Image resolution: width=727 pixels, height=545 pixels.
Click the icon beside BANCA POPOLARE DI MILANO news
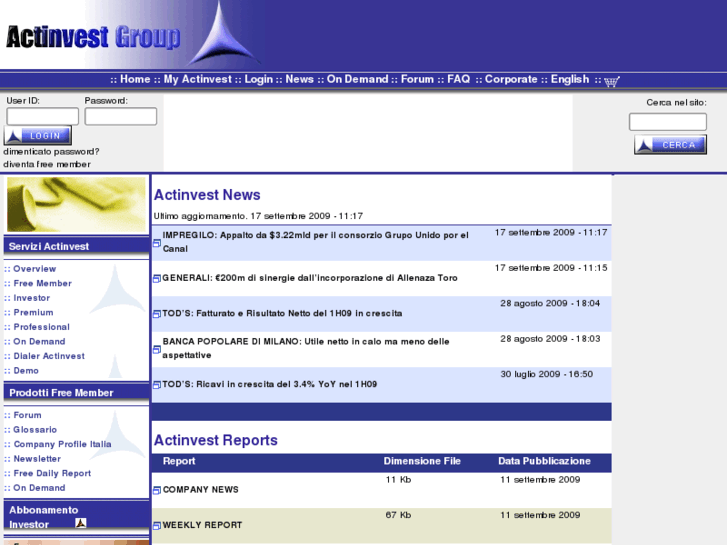(157, 349)
